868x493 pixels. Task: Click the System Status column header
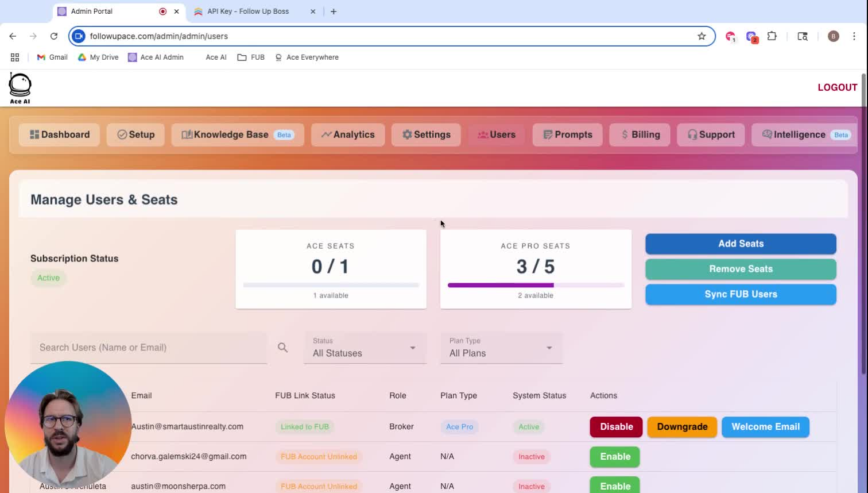point(539,395)
